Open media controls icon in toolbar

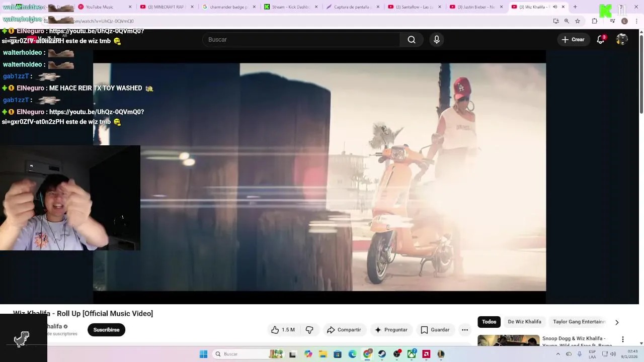click(x=612, y=21)
